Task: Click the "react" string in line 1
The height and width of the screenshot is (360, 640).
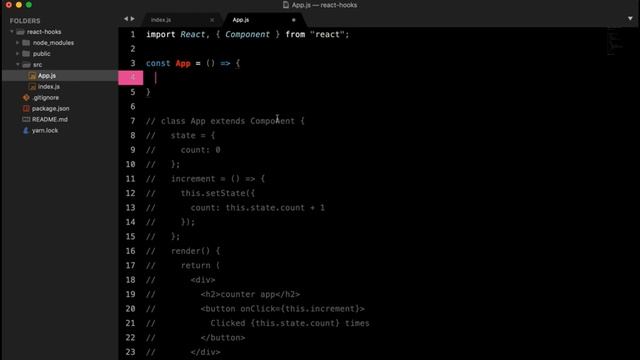Action: [327, 35]
